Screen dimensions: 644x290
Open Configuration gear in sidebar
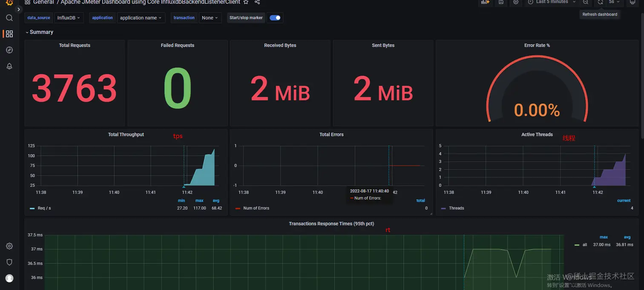point(9,246)
